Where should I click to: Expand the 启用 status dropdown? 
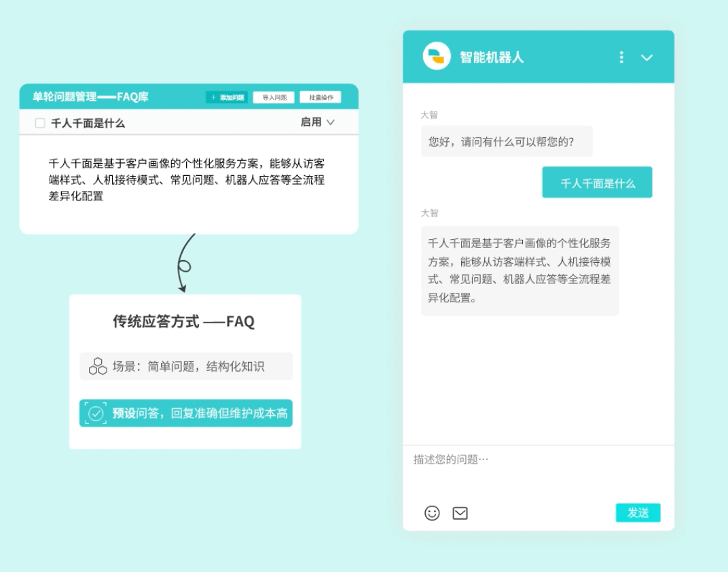318,122
